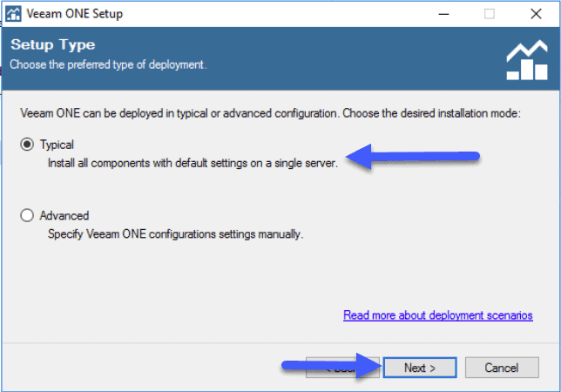
Task: Click the Veeam chart logo in blue header
Action: pos(527,60)
